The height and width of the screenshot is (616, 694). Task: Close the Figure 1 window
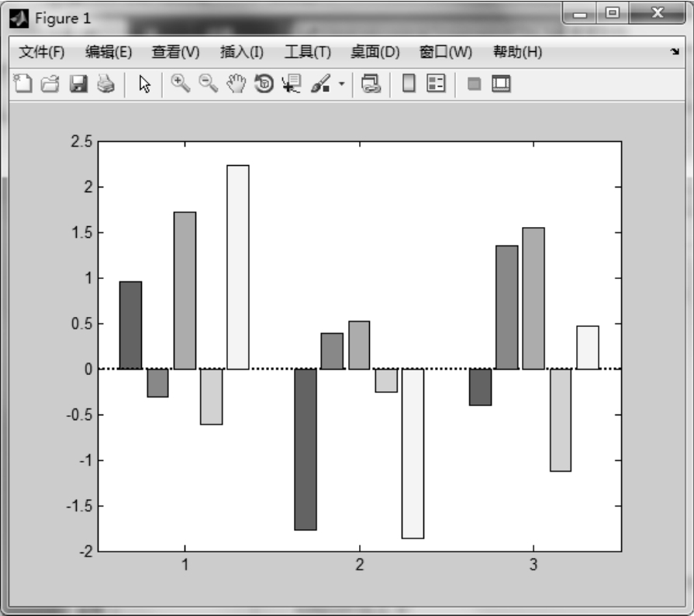(658, 13)
